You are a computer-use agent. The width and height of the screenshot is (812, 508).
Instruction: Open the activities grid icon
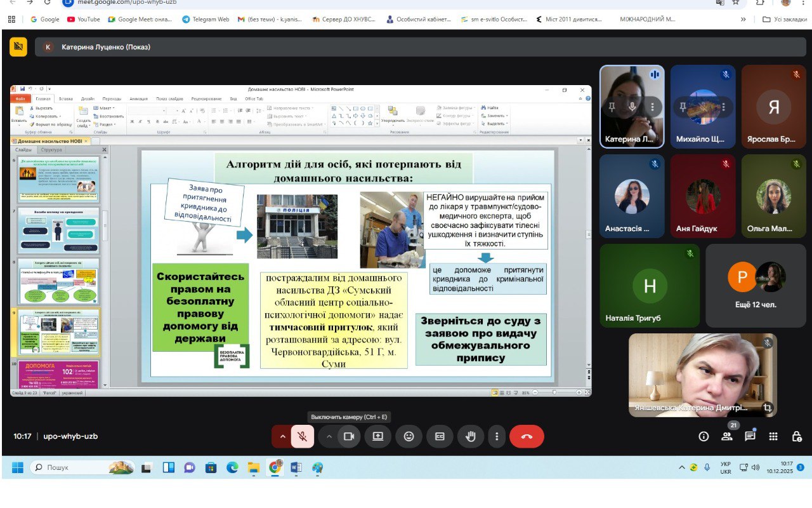point(773,436)
